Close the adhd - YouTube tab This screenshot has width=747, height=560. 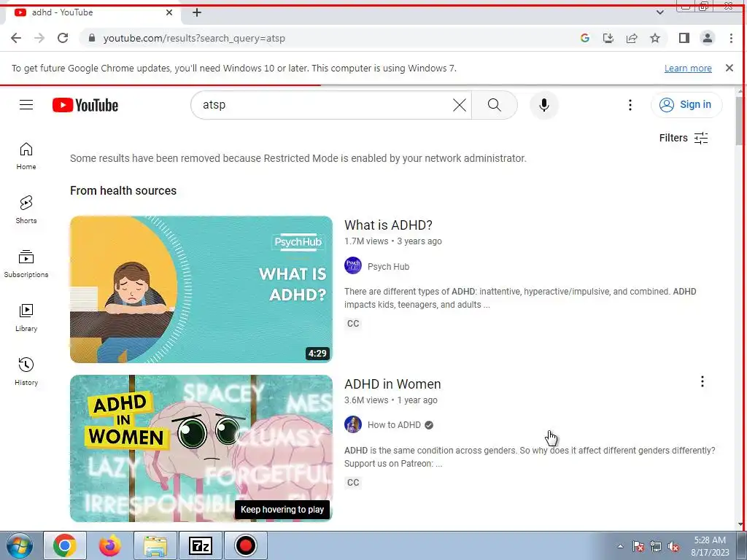coord(169,12)
